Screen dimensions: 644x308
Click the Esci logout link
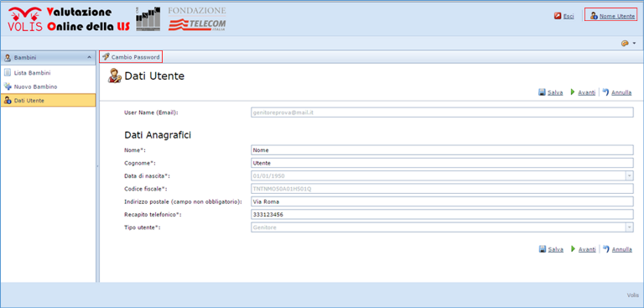[x=569, y=17]
